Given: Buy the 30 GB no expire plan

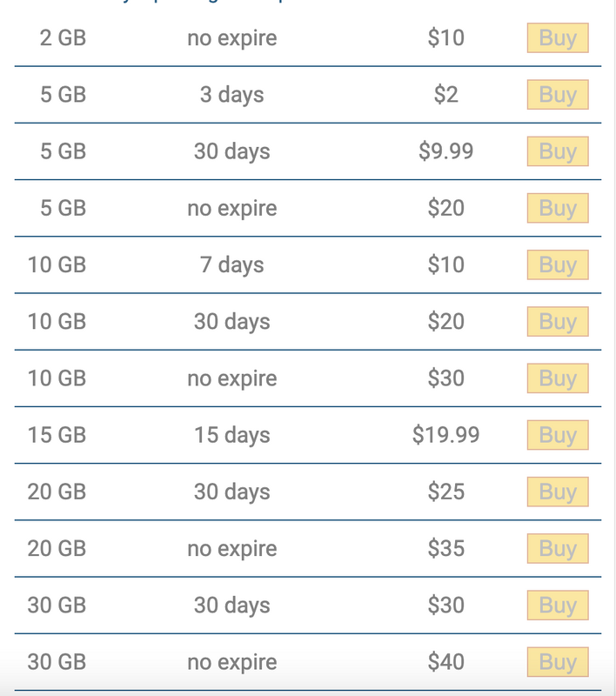Looking at the screenshot, I should click(x=558, y=662).
